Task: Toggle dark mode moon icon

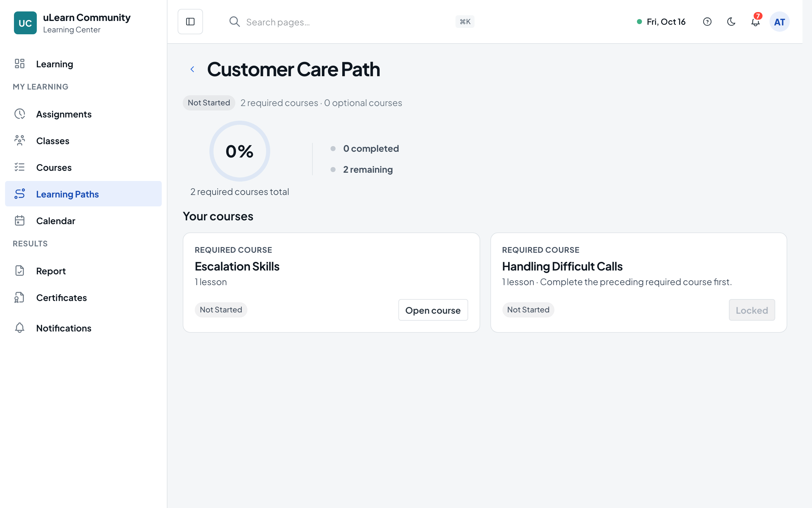Action: 731,22
